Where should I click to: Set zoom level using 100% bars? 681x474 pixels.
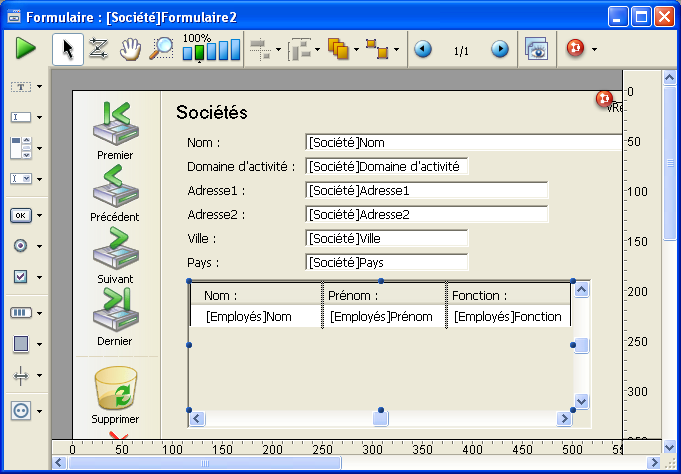coord(211,50)
